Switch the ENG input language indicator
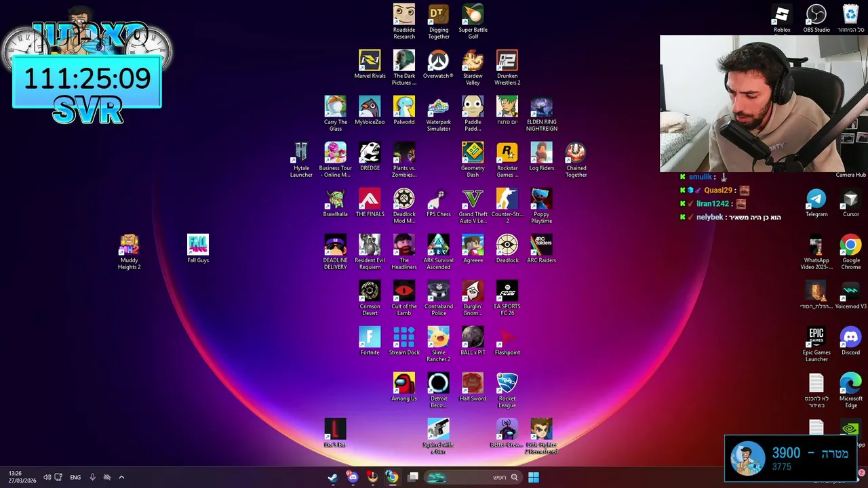 [x=75, y=477]
